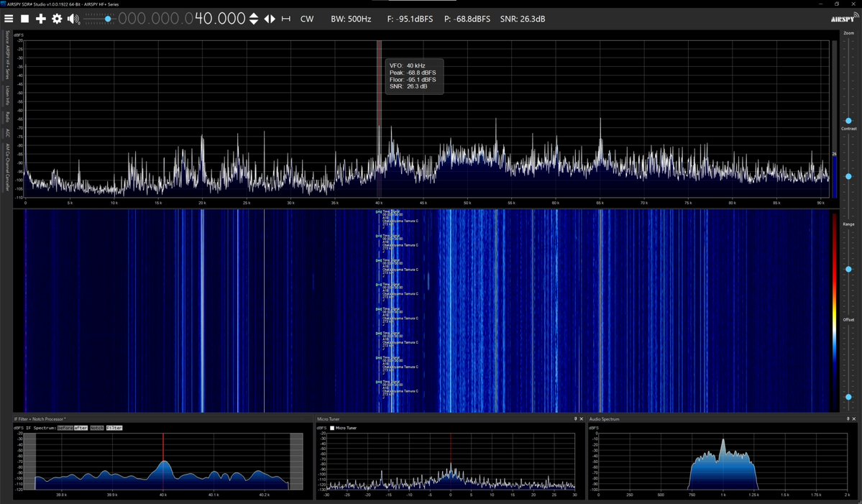Open the hamburger menu
Screen dimensions: 862x504
[x=9, y=19]
